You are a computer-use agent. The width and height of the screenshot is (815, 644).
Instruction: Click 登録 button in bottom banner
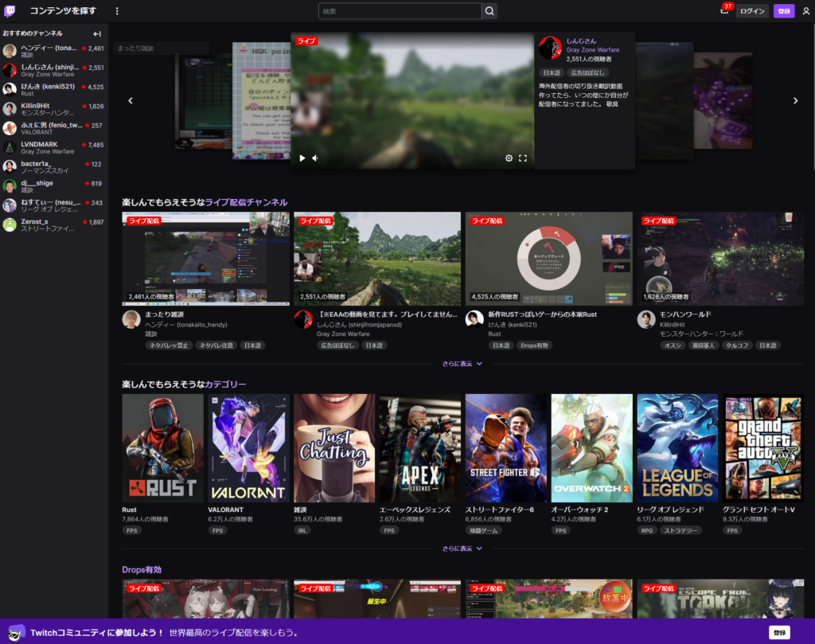point(779,633)
